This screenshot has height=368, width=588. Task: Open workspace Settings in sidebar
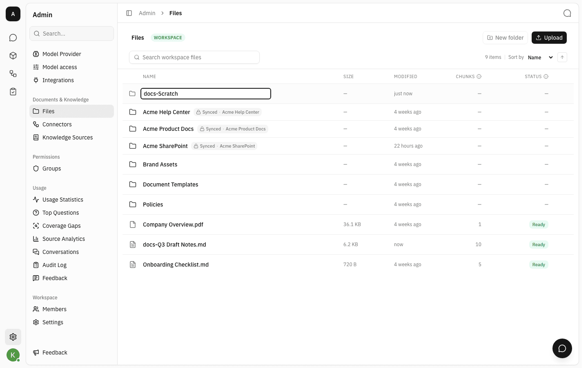[71, 322]
